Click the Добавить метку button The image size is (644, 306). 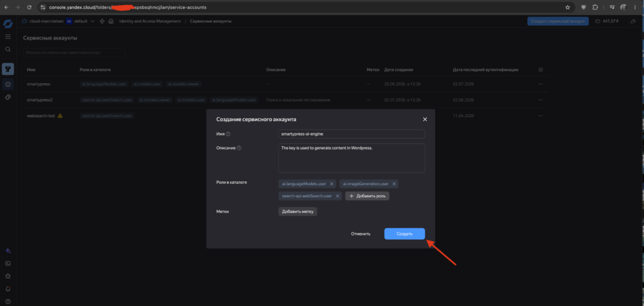[x=297, y=212]
